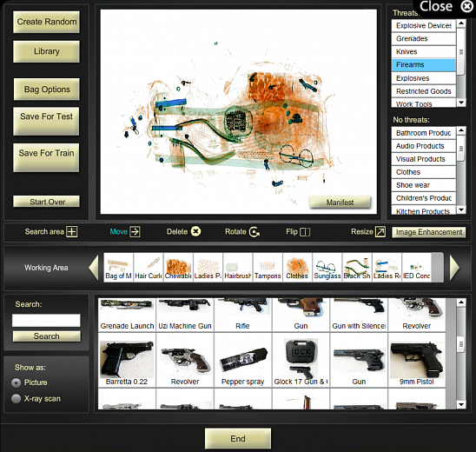This screenshot has width=476, height=452.
Task: Select the Flip tool icon
Action: pos(305,232)
